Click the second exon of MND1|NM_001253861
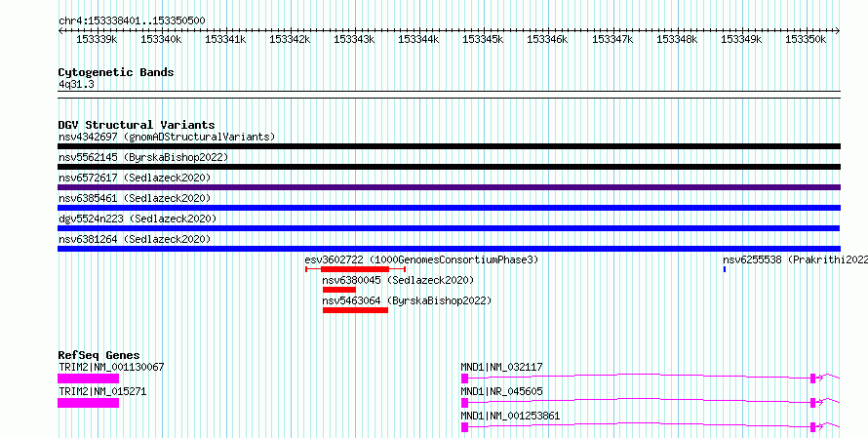Image resolution: width=868 pixels, height=438 pixels. (812, 427)
